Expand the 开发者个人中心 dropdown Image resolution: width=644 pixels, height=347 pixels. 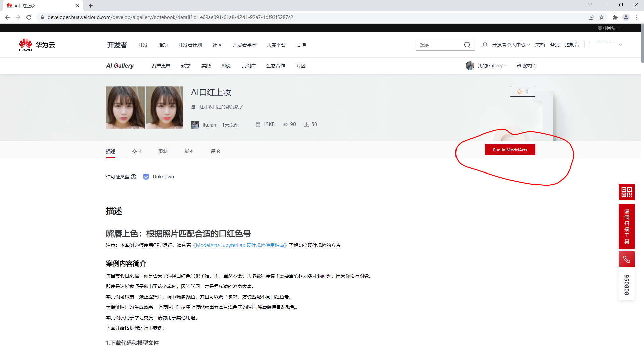[510, 45]
